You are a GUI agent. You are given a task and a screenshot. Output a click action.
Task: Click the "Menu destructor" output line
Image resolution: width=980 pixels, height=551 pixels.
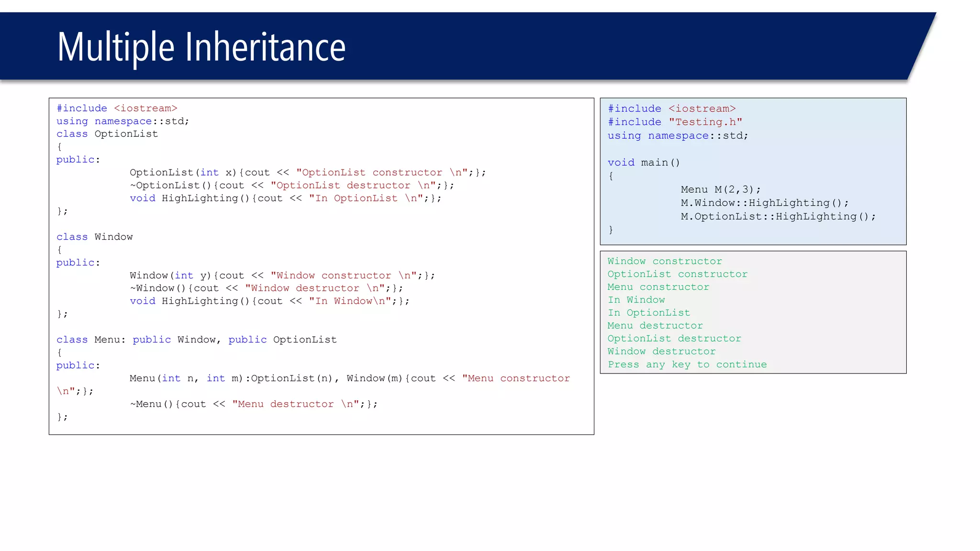click(x=655, y=326)
